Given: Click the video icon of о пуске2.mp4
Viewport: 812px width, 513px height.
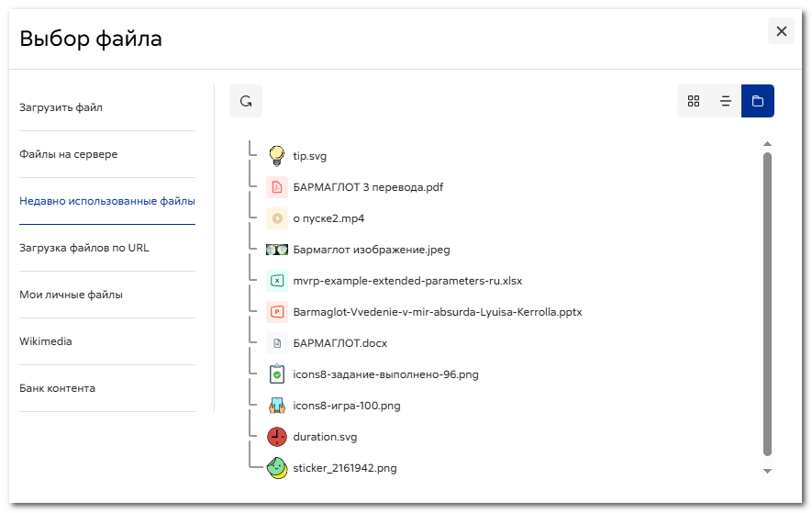Looking at the screenshot, I should pos(277,218).
